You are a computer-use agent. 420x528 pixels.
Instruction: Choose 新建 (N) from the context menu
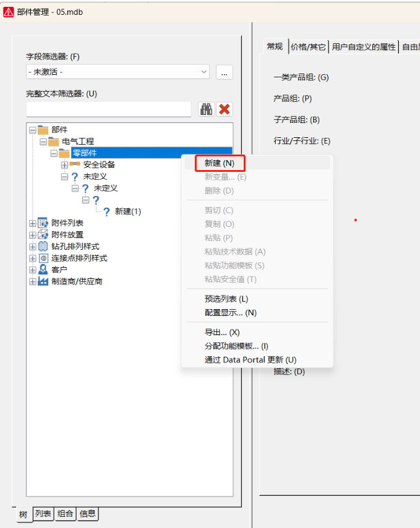[x=257, y=163]
